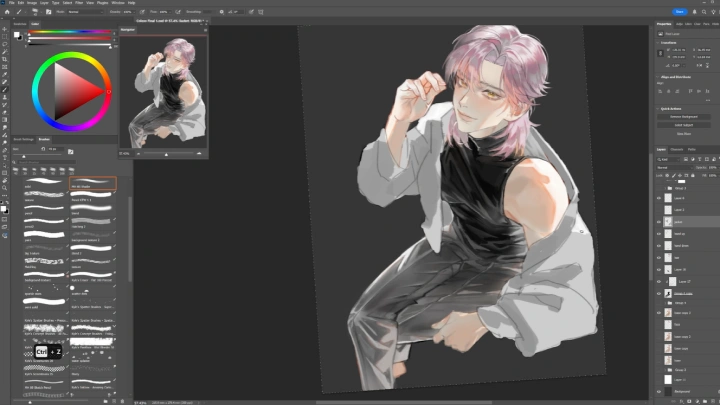Image resolution: width=720 pixels, height=405 pixels.
Task: Toggle visibility of Layer 17
Action: pyautogui.click(x=659, y=281)
